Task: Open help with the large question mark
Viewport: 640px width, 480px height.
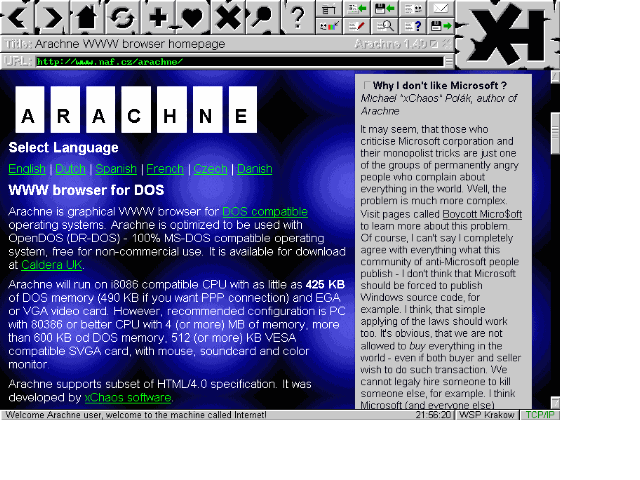Action: [x=298, y=17]
